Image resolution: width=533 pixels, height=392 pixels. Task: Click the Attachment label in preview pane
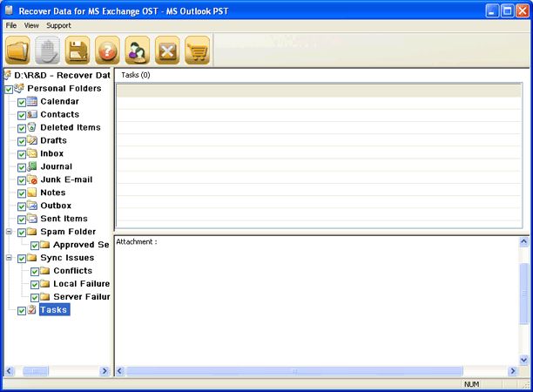pos(137,241)
